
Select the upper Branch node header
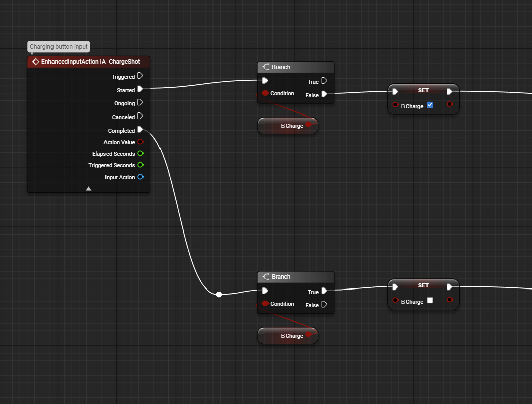296,67
